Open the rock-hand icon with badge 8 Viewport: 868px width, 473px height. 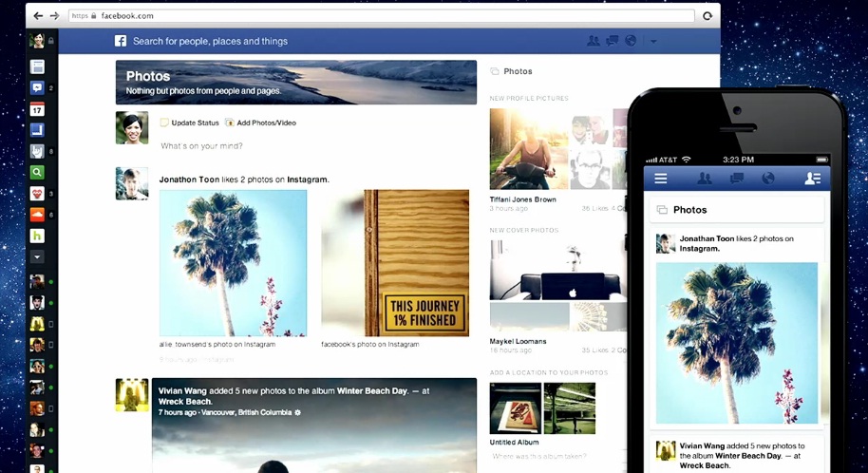[x=37, y=151]
